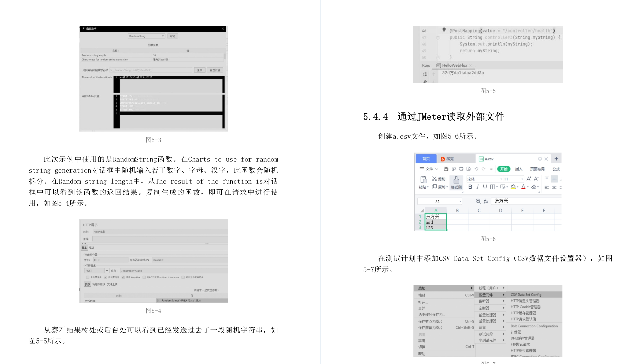The image size is (628, 364).
Task: Click the Print icon in quick toolbar
Action: 461,169
